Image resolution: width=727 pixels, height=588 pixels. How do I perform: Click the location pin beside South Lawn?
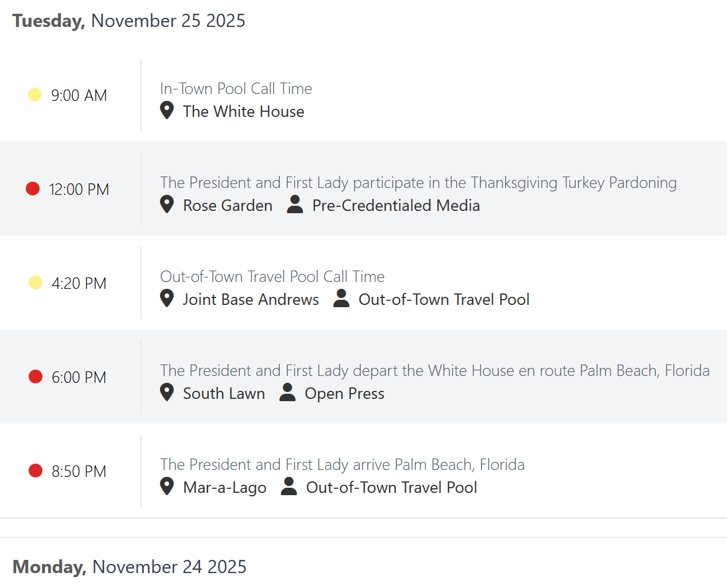click(x=167, y=392)
